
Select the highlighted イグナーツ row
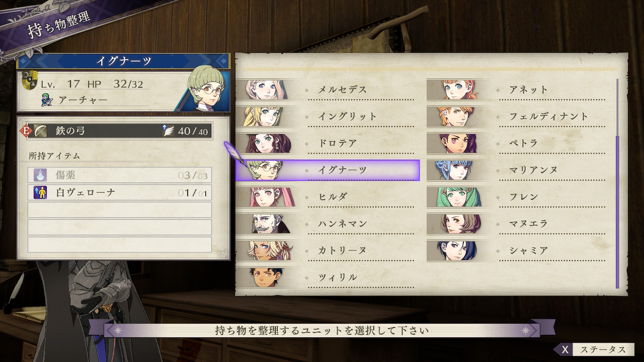click(x=328, y=170)
